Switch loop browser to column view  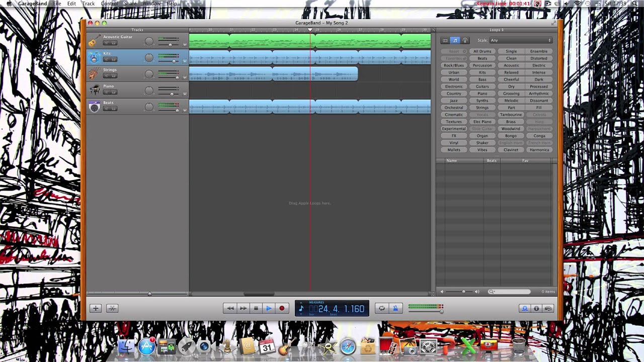coord(445,40)
